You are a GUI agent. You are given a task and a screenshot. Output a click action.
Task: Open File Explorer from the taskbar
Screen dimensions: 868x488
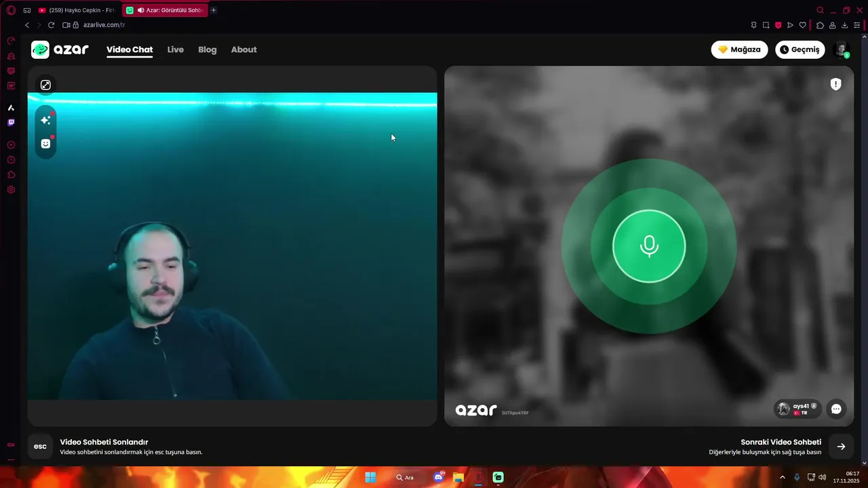458,477
